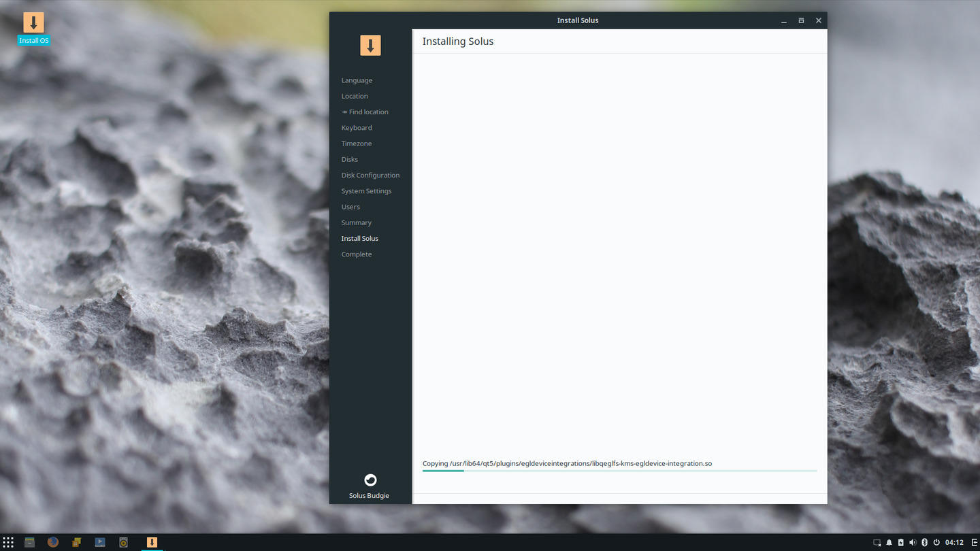Click the 'Install Solus' window title
Screen dimensions: 980x551
(x=578, y=20)
